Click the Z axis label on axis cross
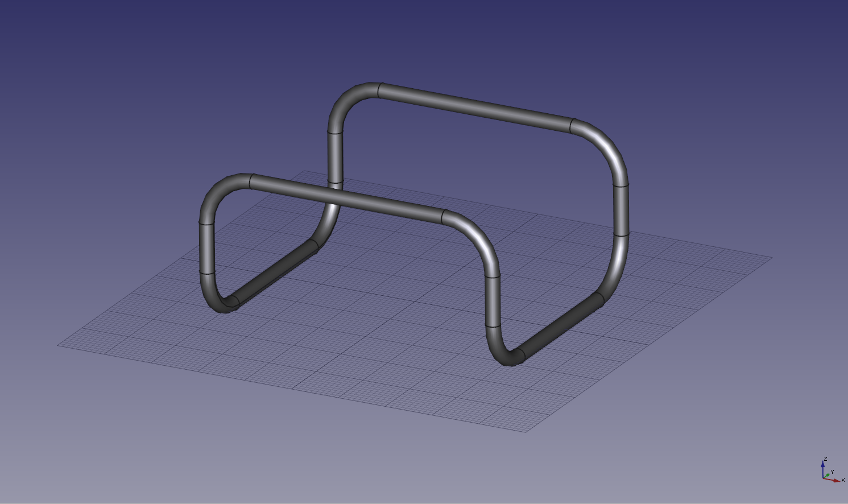 pyautogui.click(x=825, y=458)
